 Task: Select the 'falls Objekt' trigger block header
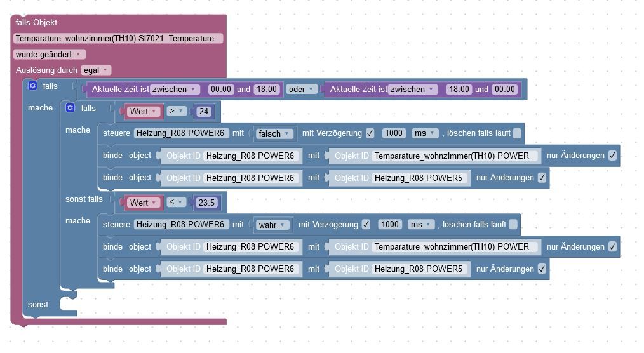(36, 23)
